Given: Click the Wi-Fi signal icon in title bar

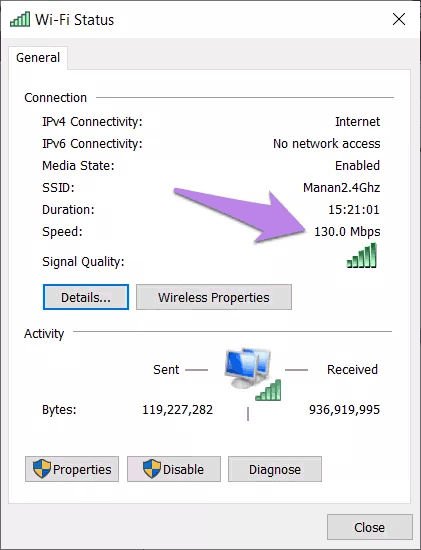Looking at the screenshot, I should click(x=20, y=19).
